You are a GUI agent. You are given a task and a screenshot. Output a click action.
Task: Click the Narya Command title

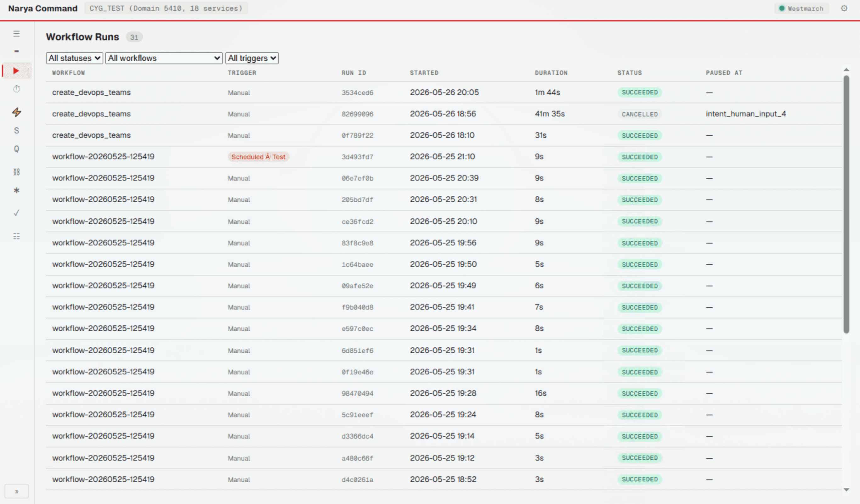tap(43, 8)
